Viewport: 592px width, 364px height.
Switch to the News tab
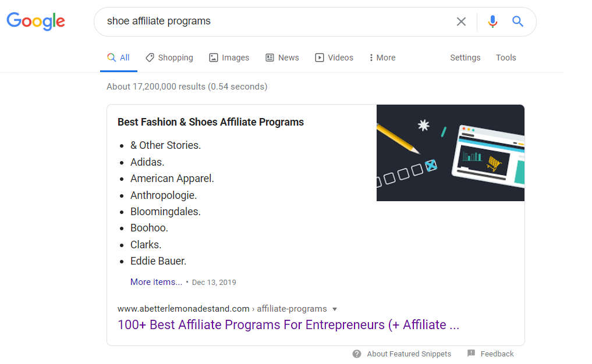tap(282, 58)
